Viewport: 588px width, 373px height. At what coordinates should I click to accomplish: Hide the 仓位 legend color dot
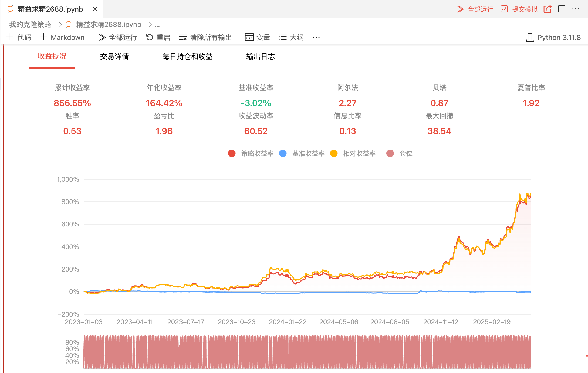[390, 153]
